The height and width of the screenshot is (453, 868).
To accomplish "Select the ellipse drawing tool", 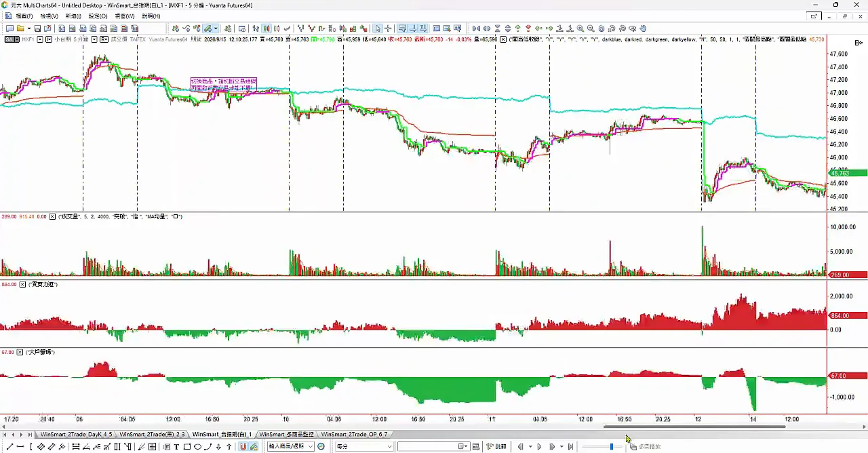I will 197,447.
